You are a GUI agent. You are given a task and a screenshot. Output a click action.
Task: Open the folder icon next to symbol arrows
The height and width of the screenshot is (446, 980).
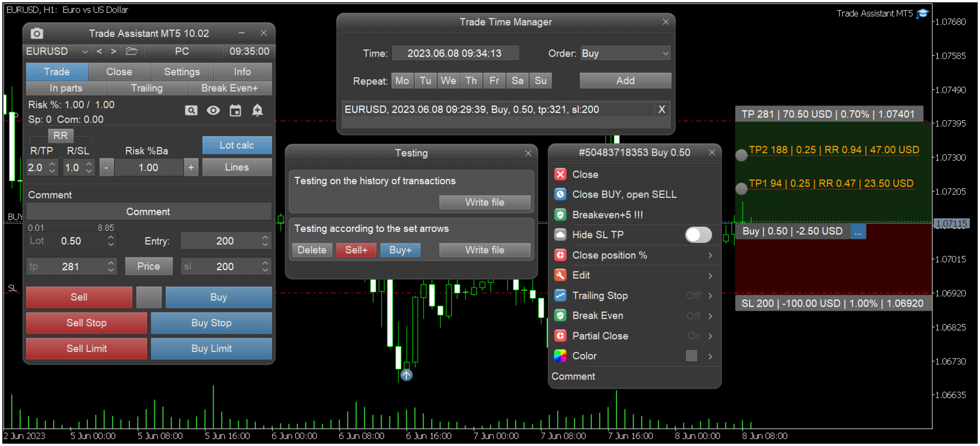coord(132,51)
